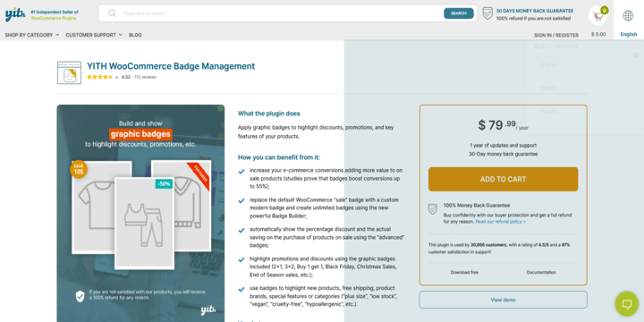Click the $ 79.99 / year price
Screen dimensions: 644x322
click(x=503, y=125)
